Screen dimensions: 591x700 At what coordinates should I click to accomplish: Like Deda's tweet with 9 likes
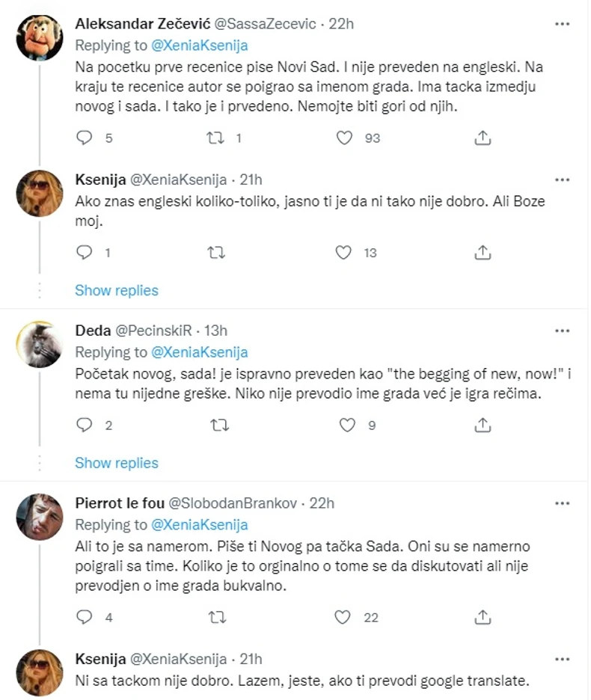click(347, 426)
